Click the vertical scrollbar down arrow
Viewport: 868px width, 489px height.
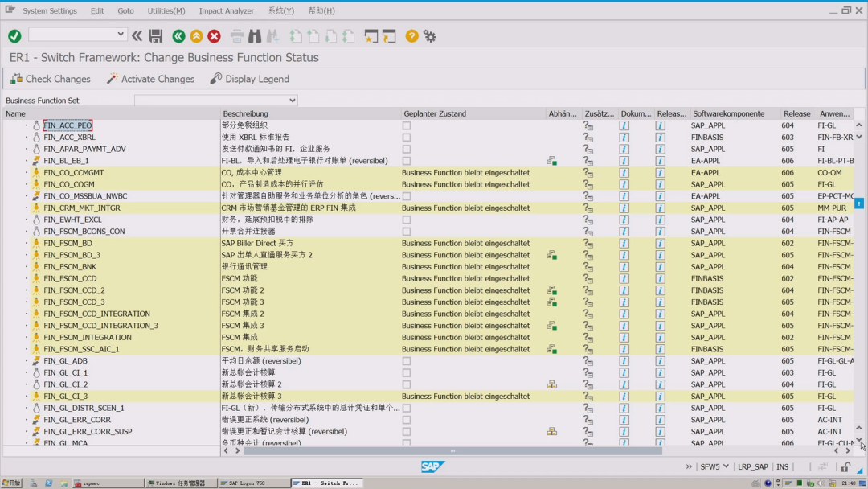859,440
